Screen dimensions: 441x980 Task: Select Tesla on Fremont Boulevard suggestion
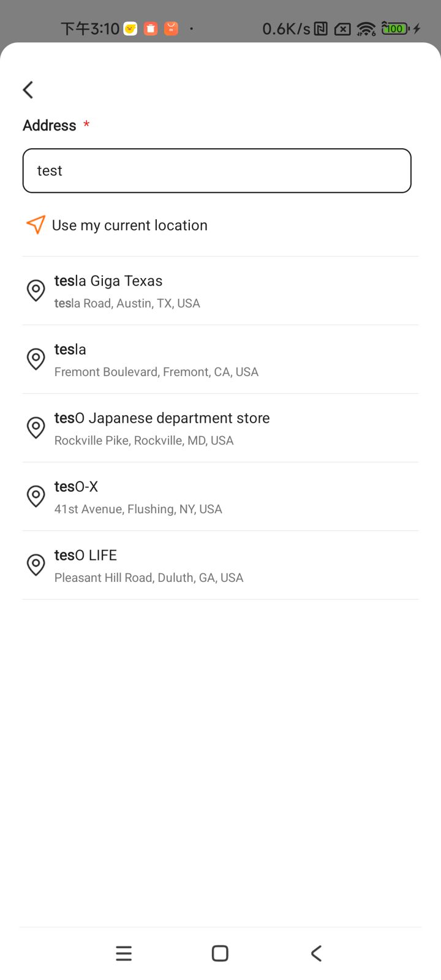pos(156,360)
